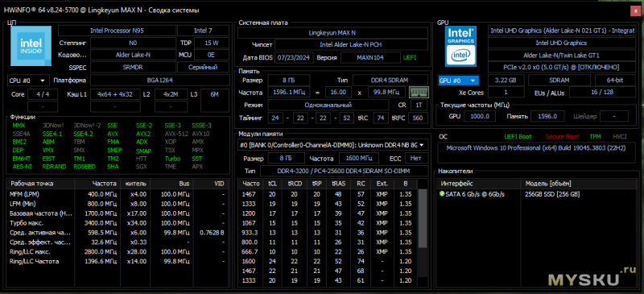
Task: Click the DDR4-3200 / PC4-25600 module type field
Action: pyautogui.click(x=344, y=171)
